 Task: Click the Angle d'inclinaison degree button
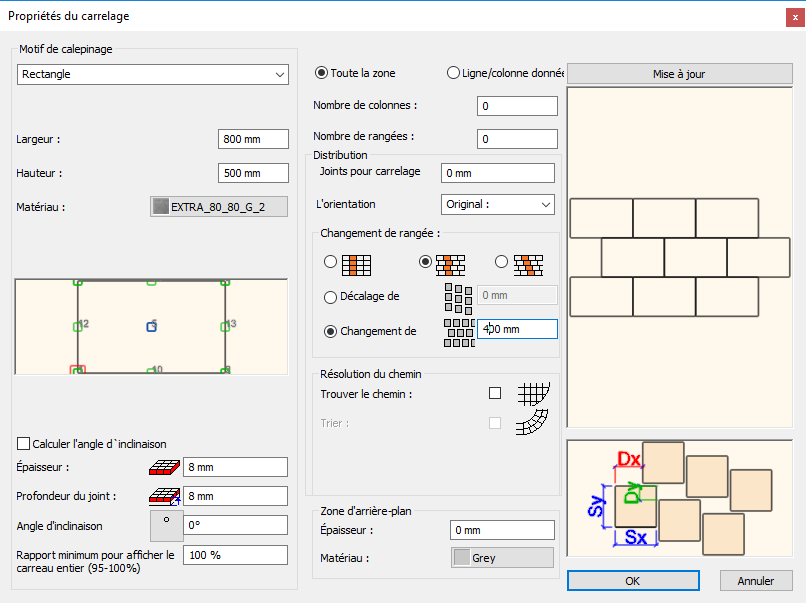pos(167,526)
